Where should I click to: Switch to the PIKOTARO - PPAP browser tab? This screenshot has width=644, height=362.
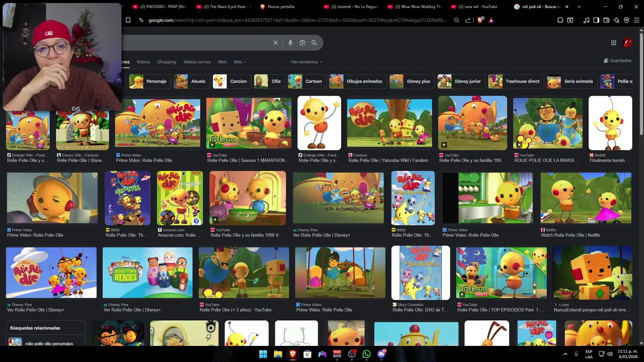click(159, 7)
